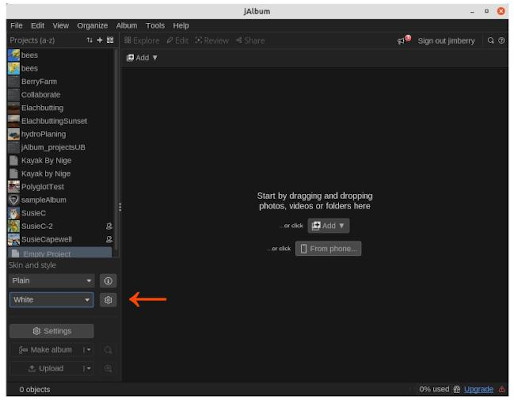Image resolution: width=514 pixels, height=400 pixels.
Task: Expand Upload options arrow
Action: point(87,369)
